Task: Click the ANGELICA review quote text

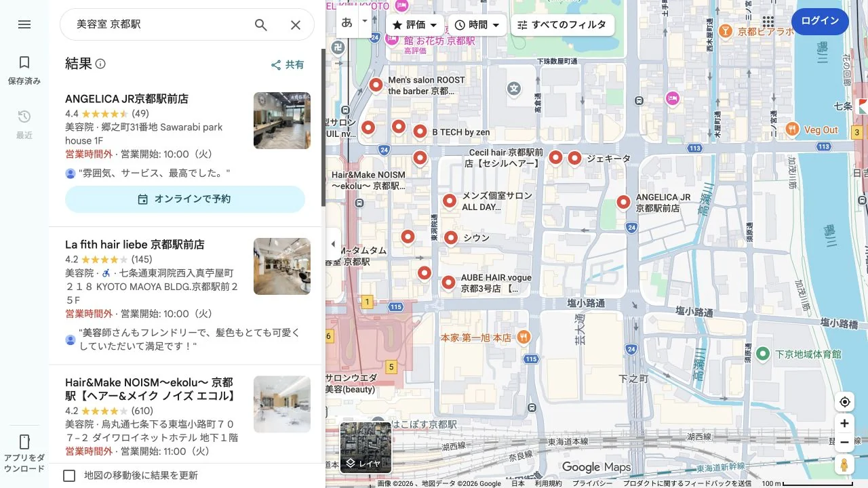Action: coord(155,174)
